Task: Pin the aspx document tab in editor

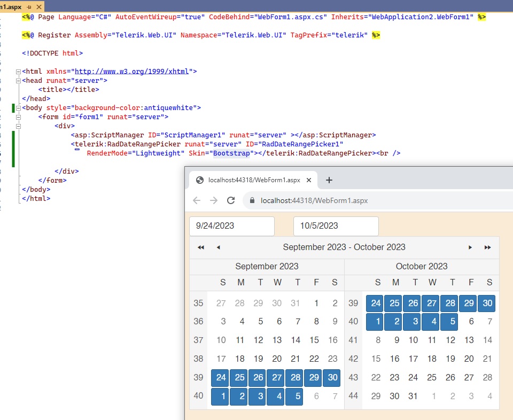Action: [29, 6]
